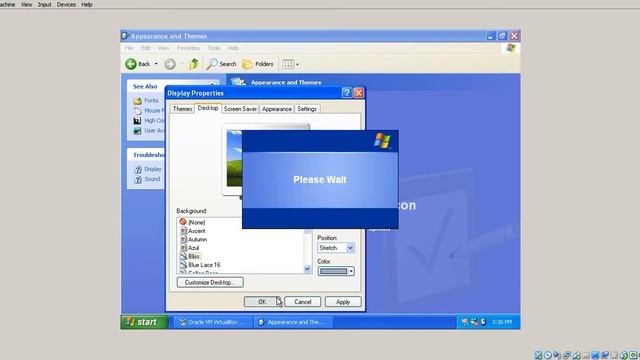Open the Views icon in toolbar

point(288,64)
